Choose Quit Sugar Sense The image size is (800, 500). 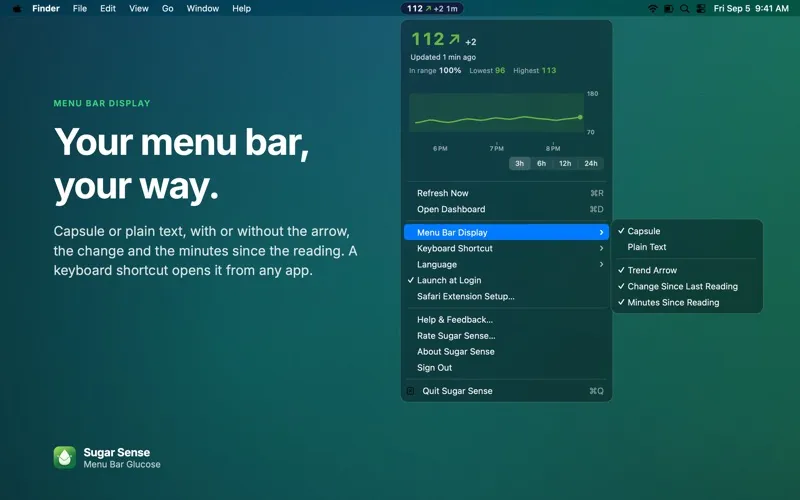tap(506, 391)
